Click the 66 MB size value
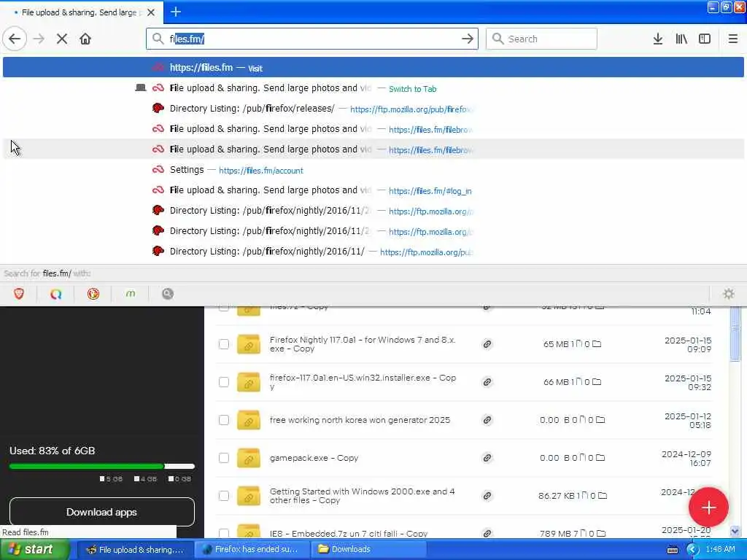The width and height of the screenshot is (747, 560). click(x=557, y=382)
